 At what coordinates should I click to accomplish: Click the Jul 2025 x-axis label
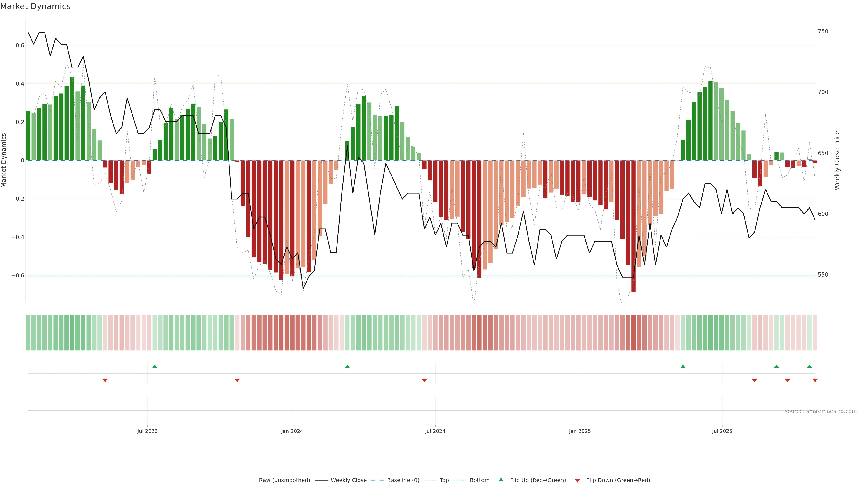click(722, 431)
